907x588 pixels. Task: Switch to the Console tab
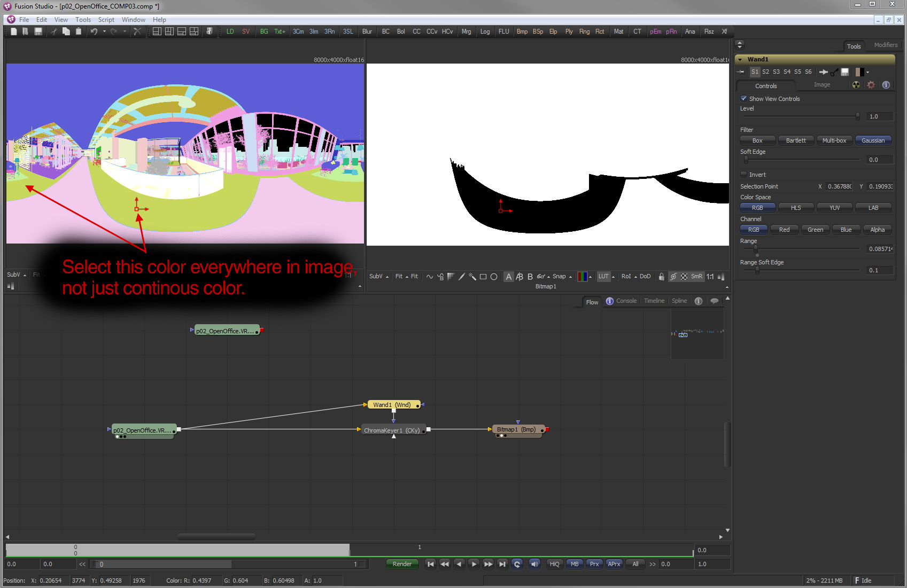click(626, 301)
